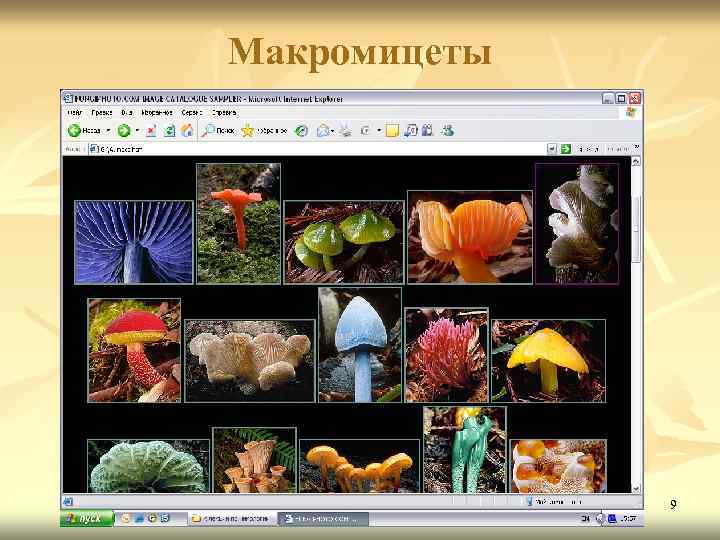The image size is (720, 540).
Task: Open the Сервис menu
Action: pyautogui.click(x=191, y=112)
